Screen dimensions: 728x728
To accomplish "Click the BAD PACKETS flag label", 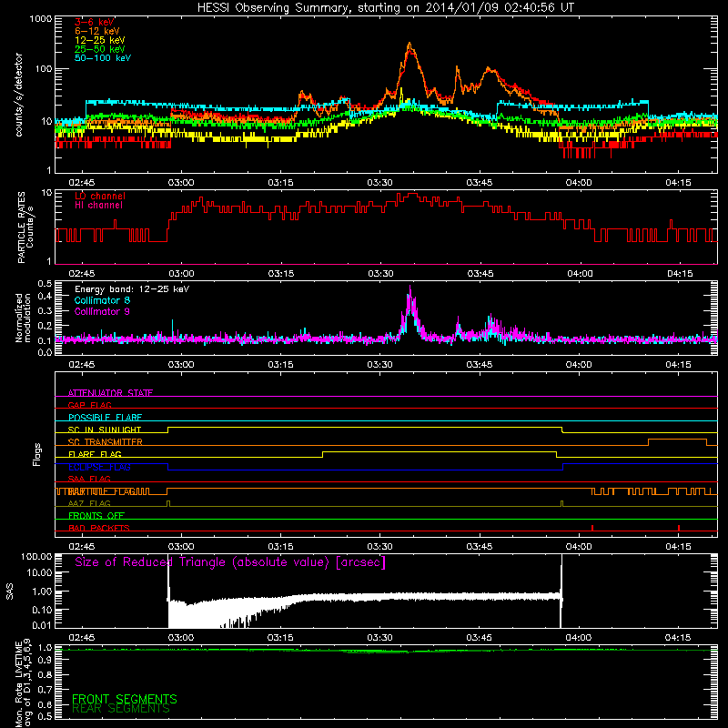I will 99,528.
